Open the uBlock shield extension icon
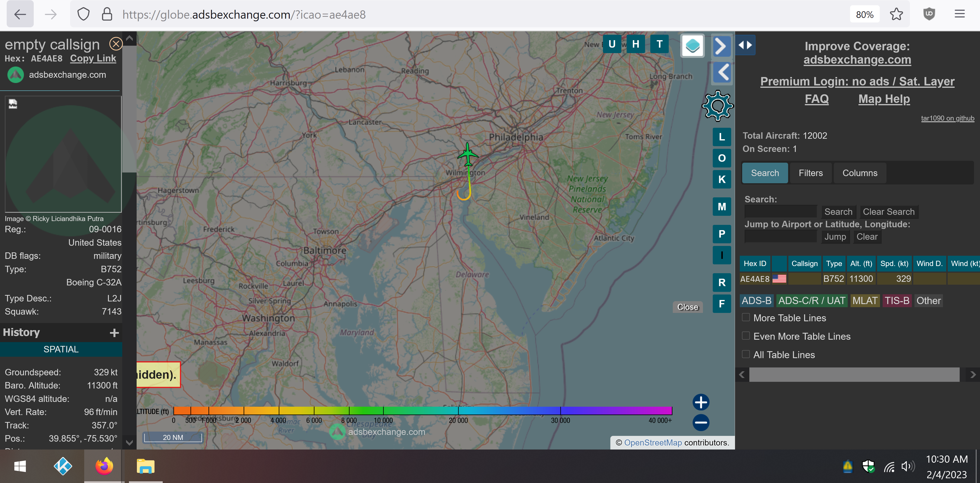980x483 pixels. pyautogui.click(x=929, y=14)
